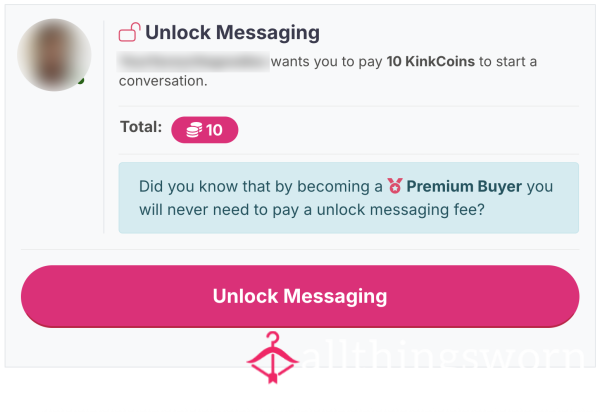Click the open padlock icon
The height and width of the screenshot is (412, 600).
pyautogui.click(x=129, y=32)
